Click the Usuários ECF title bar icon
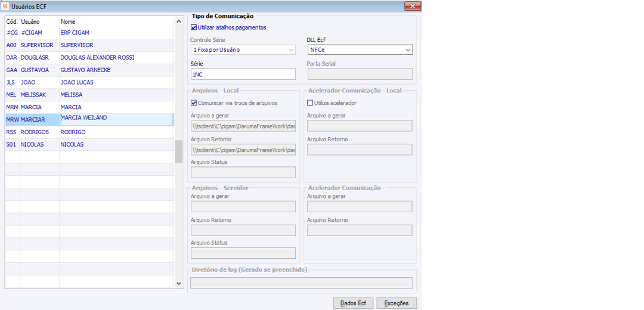Screen dimensions: 644x310 (x=5, y=6)
